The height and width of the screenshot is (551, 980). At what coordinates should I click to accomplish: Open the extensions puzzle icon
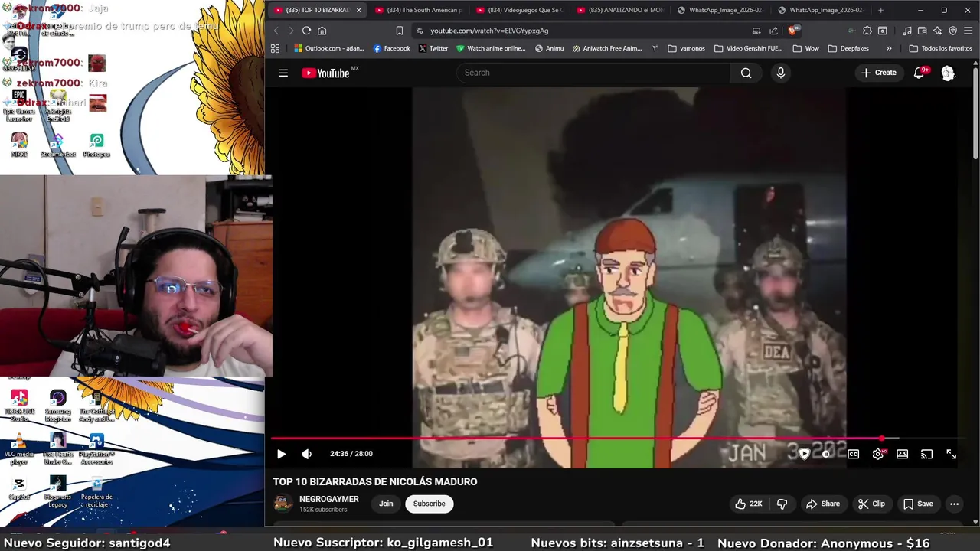tap(867, 31)
